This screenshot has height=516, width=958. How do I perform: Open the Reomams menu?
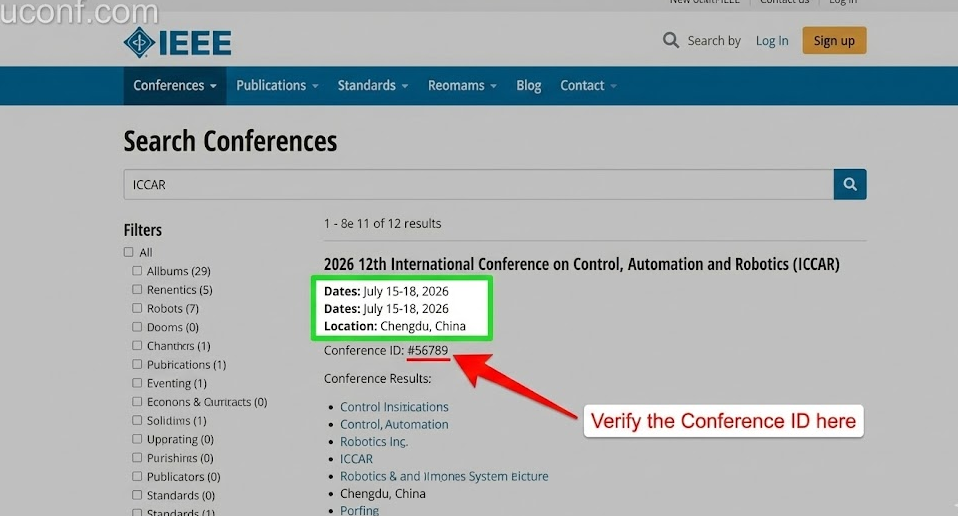coord(462,85)
